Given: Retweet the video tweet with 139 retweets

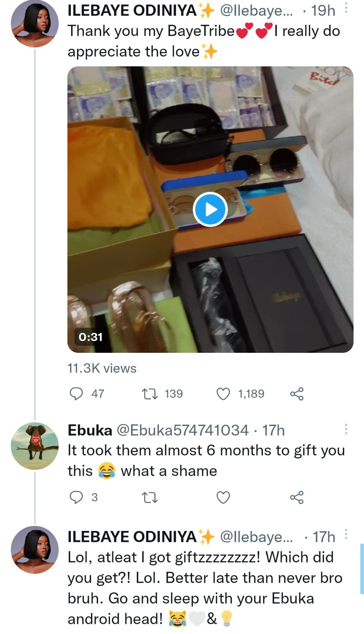Looking at the screenshot, I should pos(150,394).
